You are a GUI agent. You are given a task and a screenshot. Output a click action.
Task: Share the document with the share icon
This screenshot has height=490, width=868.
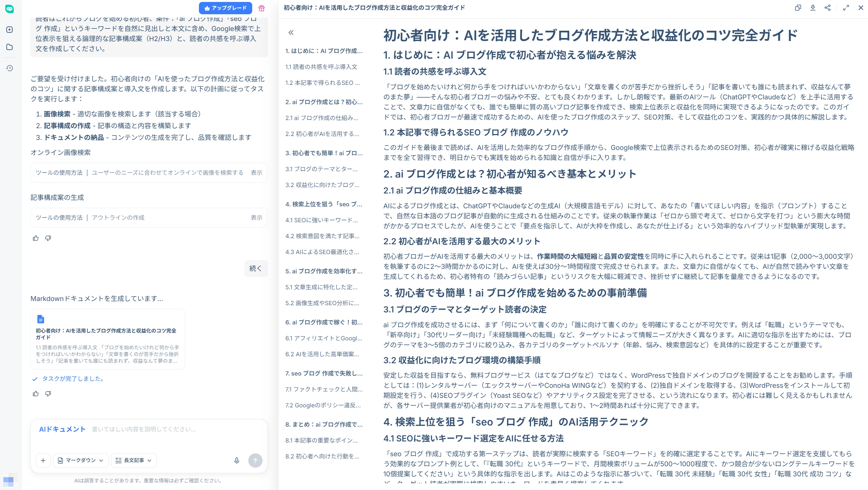pyautogui.click(x=828, y=8)
